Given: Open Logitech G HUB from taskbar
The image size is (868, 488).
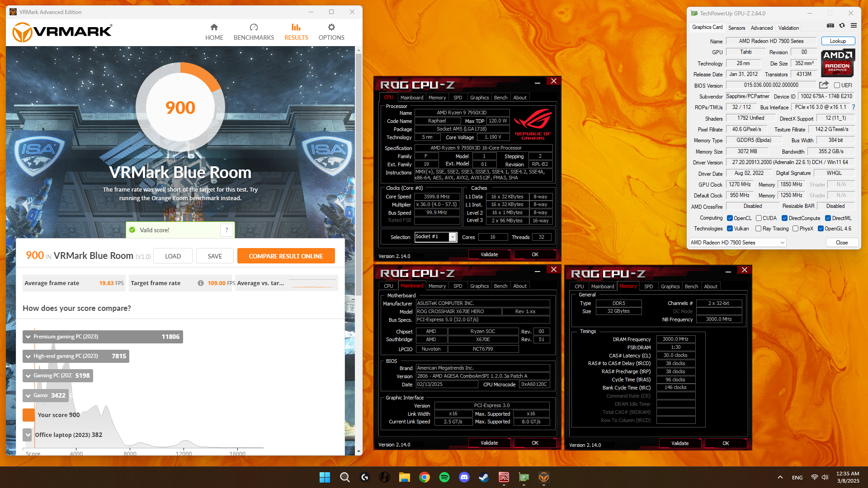Looking at the screenshot, I should click(x=365, y=477).
